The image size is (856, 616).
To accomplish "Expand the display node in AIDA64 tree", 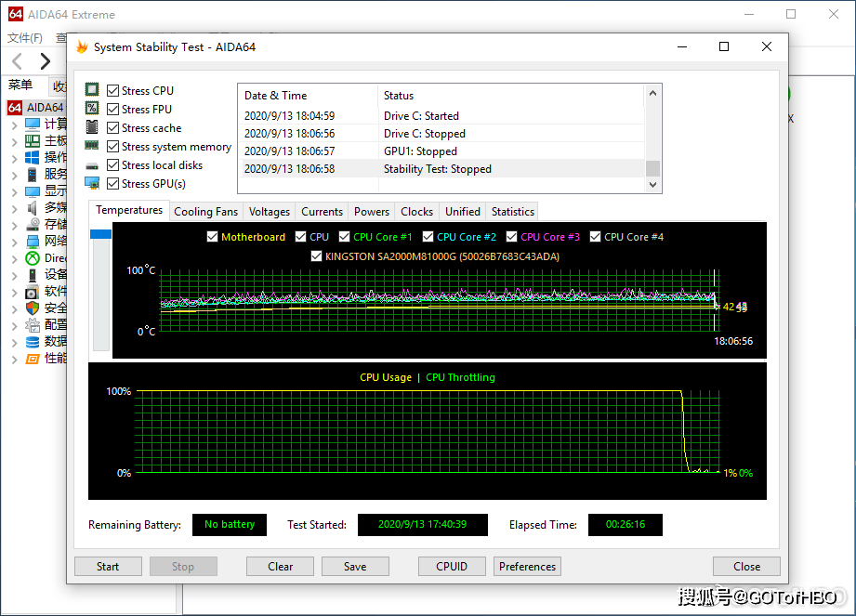I will 15,192.
